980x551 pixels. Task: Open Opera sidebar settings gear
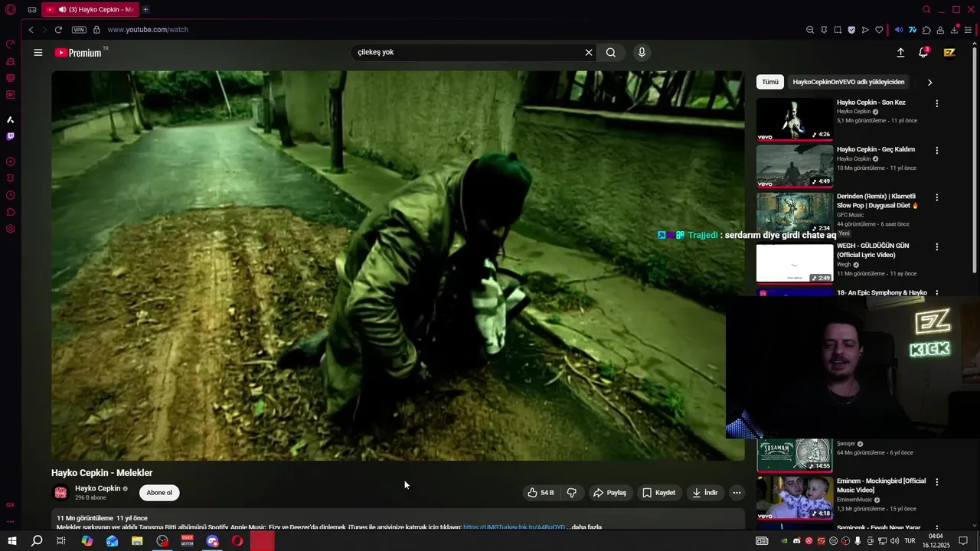tap(11, 229)
